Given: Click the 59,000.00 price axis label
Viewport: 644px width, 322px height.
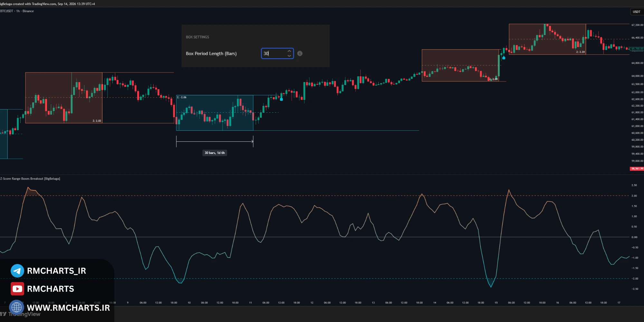Looking at the screenshot, I should pyautogui.click(x=637, y=161).
